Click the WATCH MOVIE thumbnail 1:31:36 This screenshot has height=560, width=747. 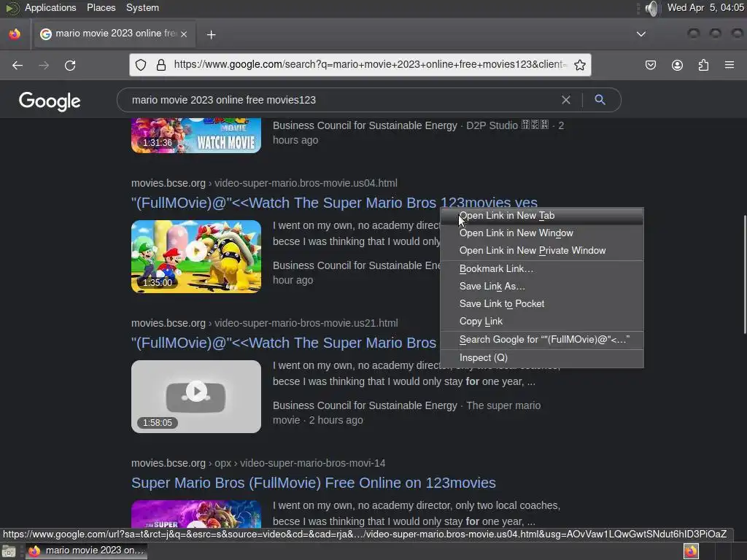tap(196, 136)
